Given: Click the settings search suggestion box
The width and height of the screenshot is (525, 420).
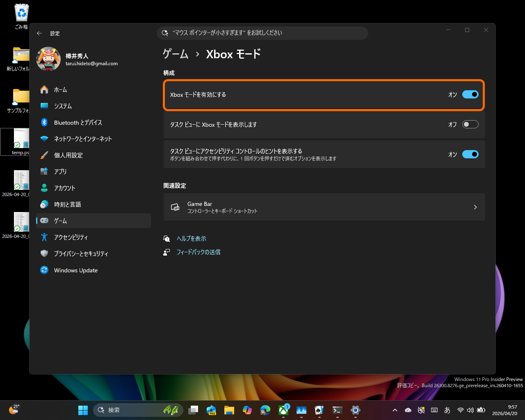Looking at the screenshot, I should point(262,33).
